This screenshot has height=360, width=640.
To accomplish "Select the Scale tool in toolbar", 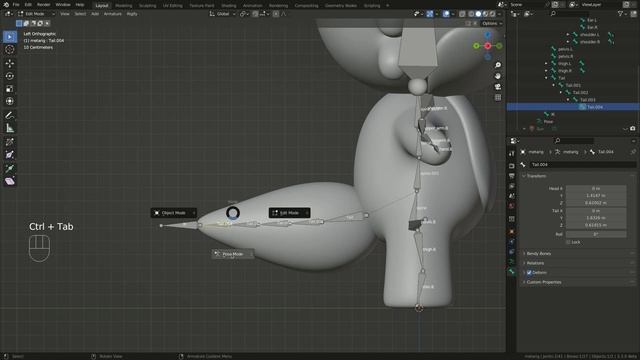I will 10,89.
